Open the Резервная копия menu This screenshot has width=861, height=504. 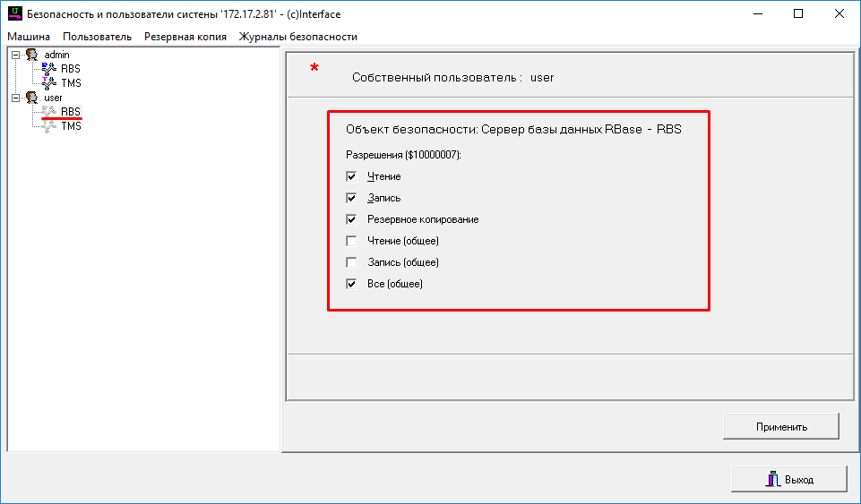coord(185,37)
